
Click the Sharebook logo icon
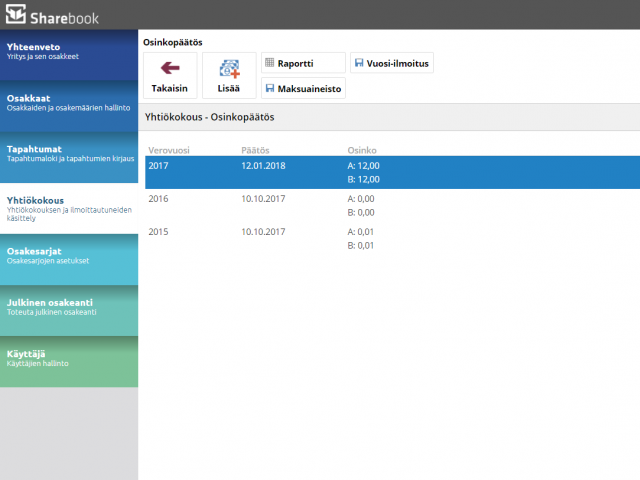pos(16,13)
